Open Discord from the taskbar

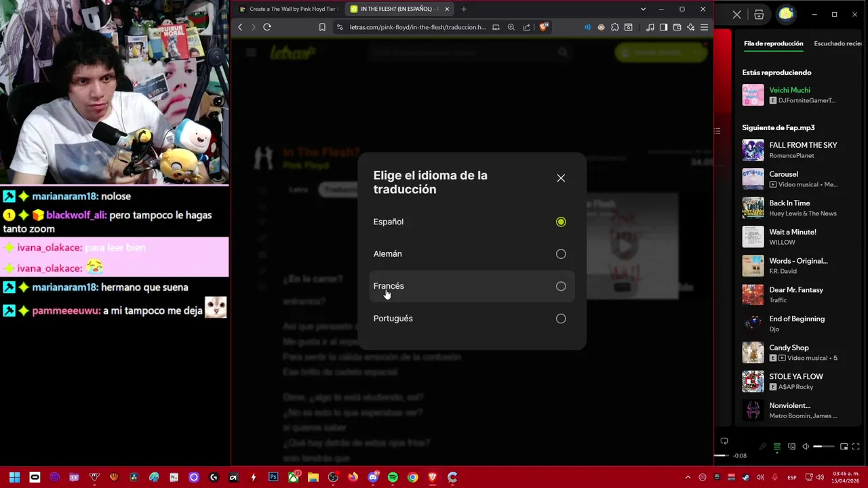point(373,477)
